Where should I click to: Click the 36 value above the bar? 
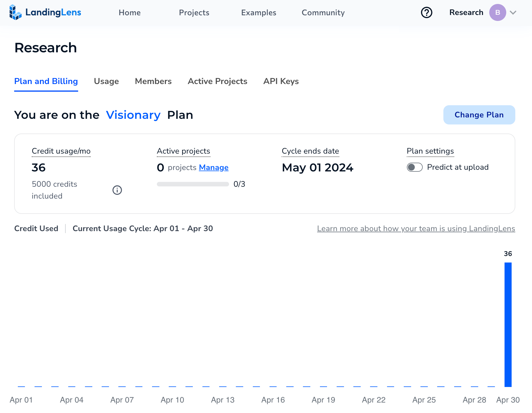point(508,254)
